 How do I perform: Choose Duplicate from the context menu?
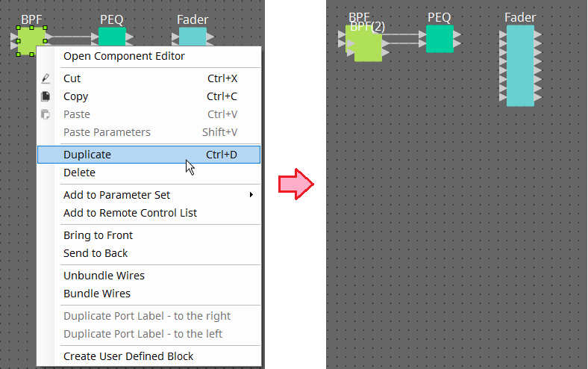(87, 155)
